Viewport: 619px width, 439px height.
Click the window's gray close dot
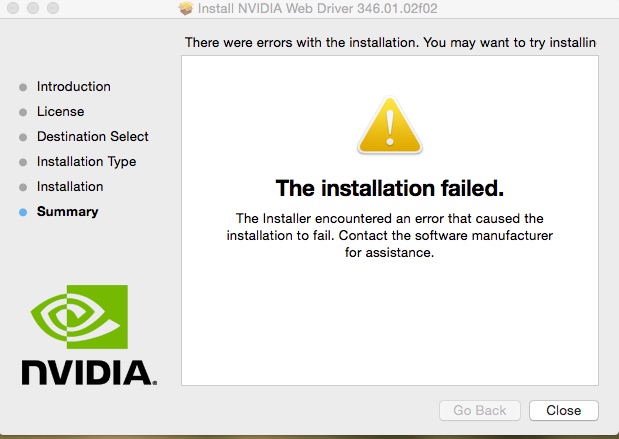click(13, 8)
